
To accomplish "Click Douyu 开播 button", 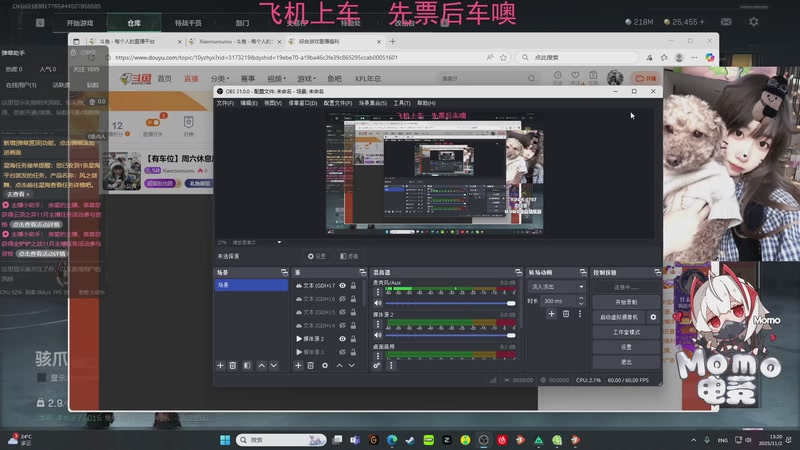I will pyautogui.click(x=645, y=78).
